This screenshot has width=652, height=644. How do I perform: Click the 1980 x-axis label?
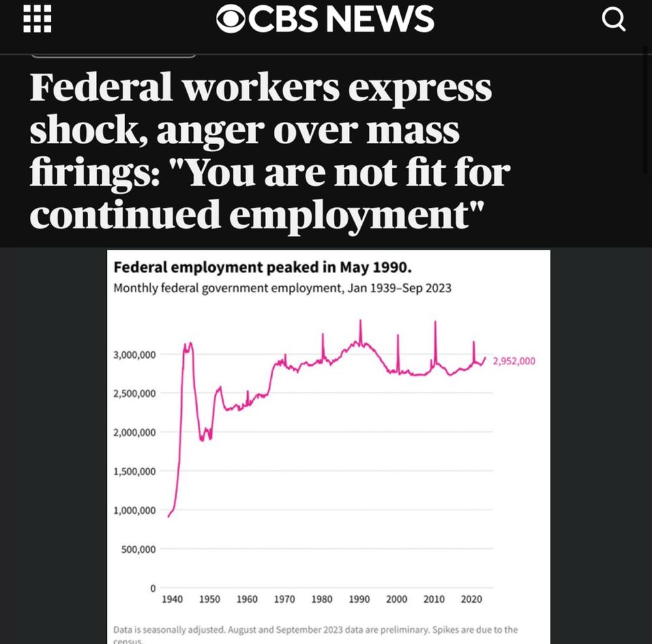tap(322, 599)
